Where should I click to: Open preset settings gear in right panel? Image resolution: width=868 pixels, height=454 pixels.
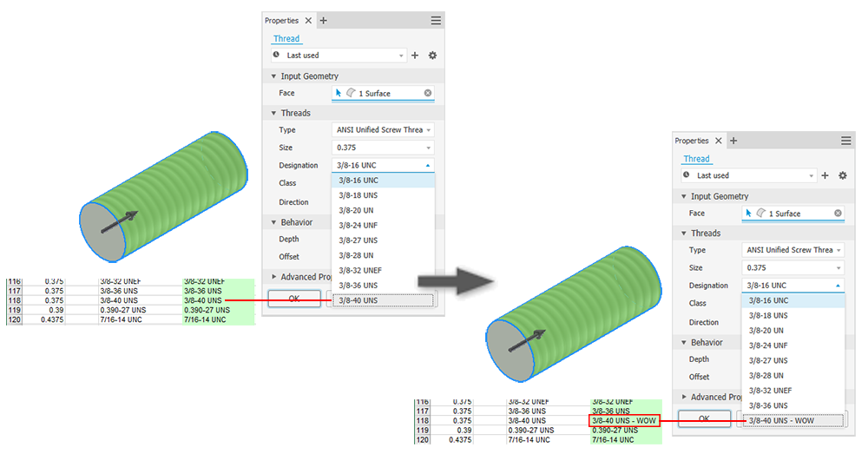click(x=843, y=175)
